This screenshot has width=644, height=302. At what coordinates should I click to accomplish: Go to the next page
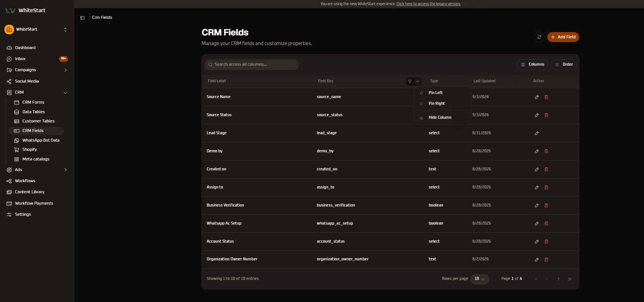click(558, 279)
